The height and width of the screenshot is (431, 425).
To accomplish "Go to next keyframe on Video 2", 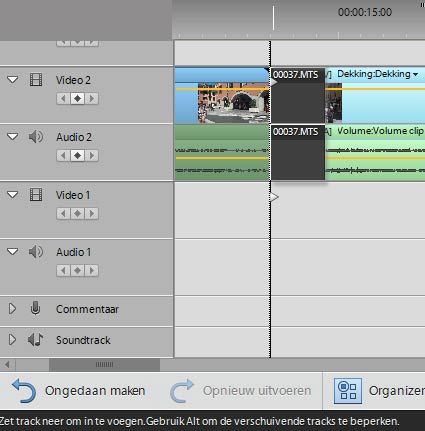I will (x=92, y=99).
